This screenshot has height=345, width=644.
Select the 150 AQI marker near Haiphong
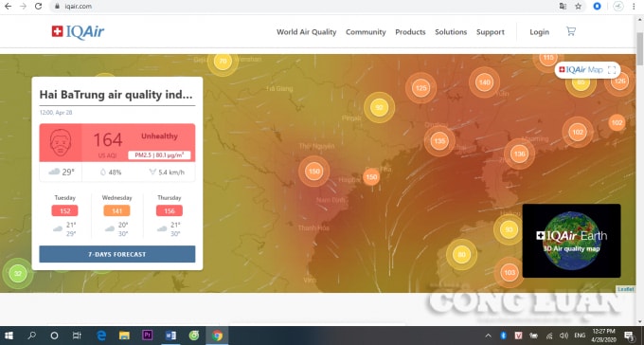point(371,177)
